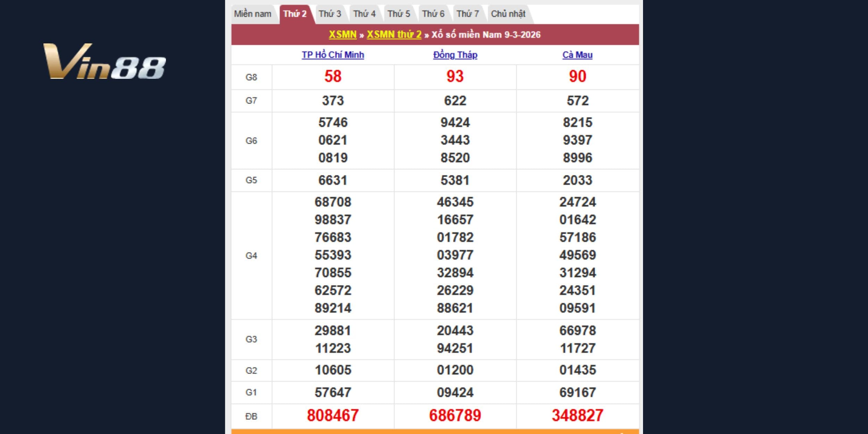Screen dimensions: 868x434
Task: Open the Chủ nhật tab
Action: 508,14
